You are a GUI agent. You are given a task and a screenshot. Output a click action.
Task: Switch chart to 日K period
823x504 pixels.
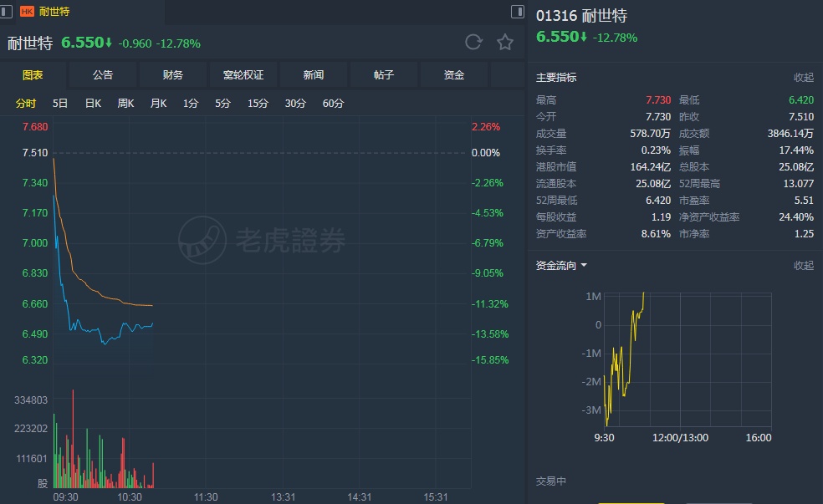(93, 104)
